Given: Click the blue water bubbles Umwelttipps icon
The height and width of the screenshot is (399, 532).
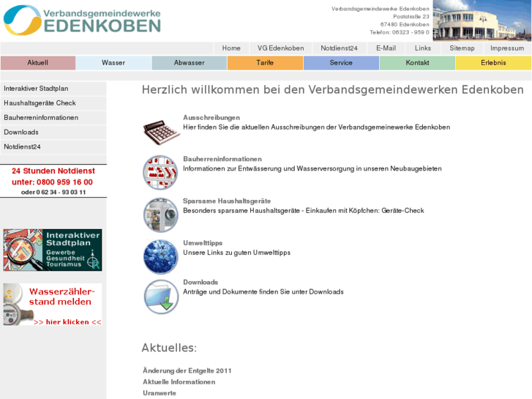Looking at the screenshot, I should coord(160,256).
